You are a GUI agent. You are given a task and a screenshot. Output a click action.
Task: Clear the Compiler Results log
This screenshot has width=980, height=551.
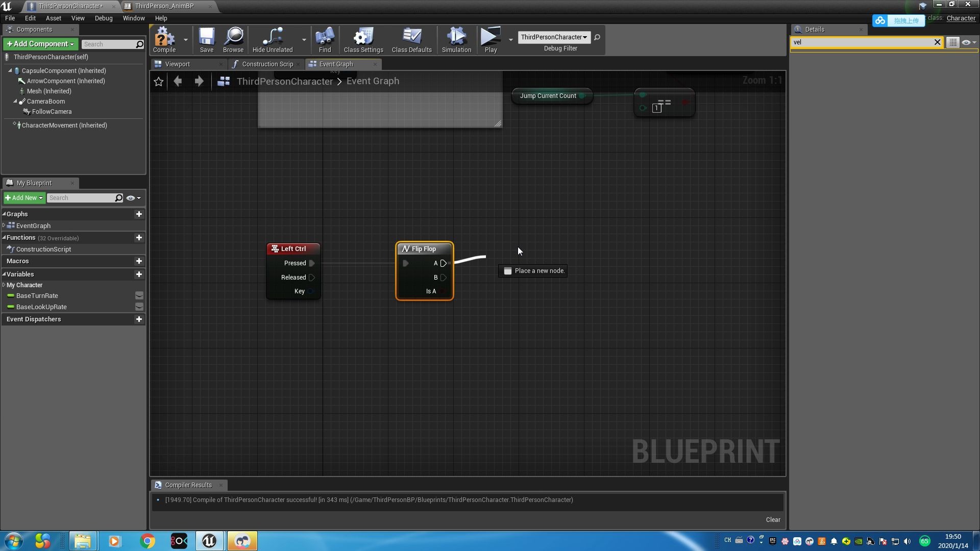[772, 519]
